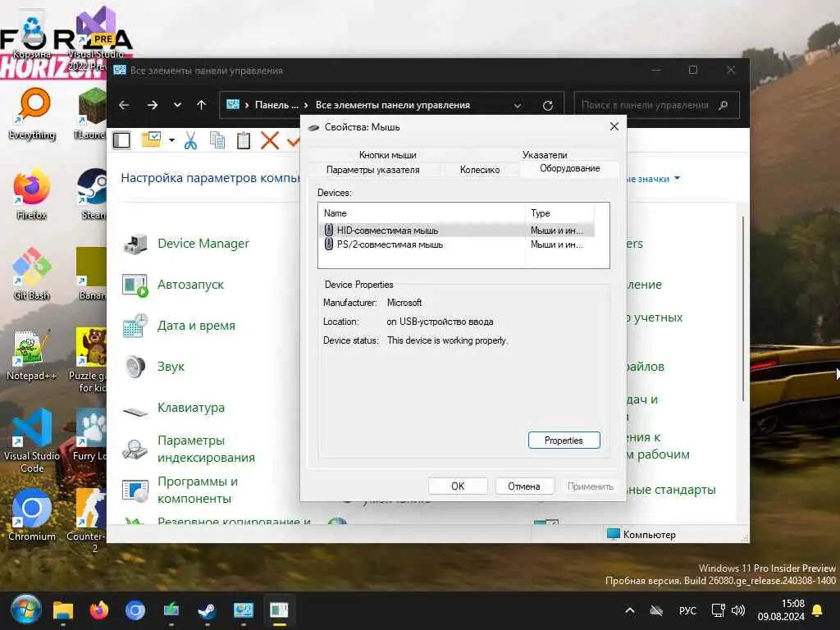Open Steam from the taskbar
Screen dimensions: 840x630
(207, 610)
